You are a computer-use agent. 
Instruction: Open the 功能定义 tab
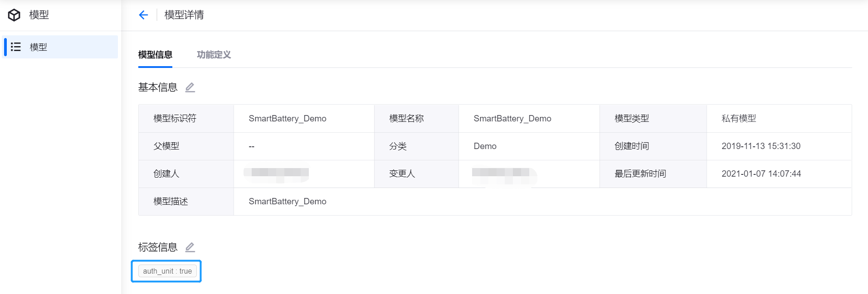coord(214,55)
